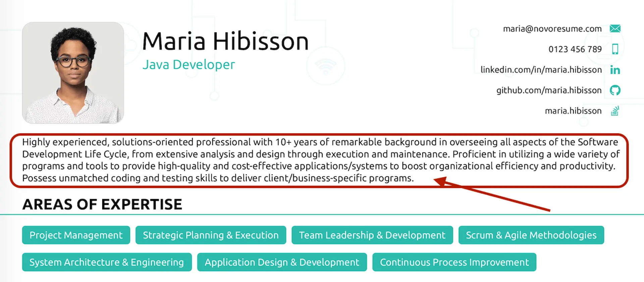
Task: Click the email envelope icon
Action: coord(615,28)
